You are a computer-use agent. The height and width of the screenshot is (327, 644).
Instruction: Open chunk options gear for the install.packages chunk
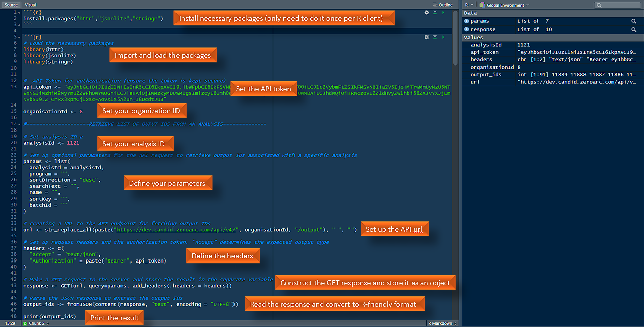427,12
